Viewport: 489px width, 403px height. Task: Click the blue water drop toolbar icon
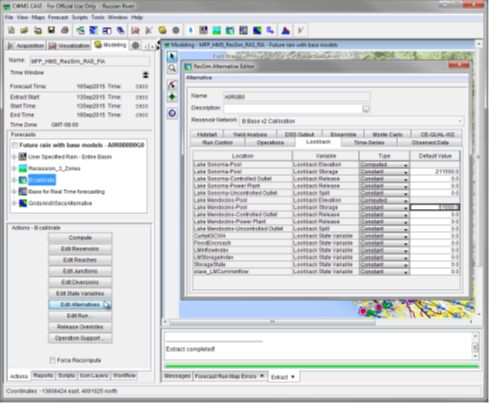click(x=190, y=30)
